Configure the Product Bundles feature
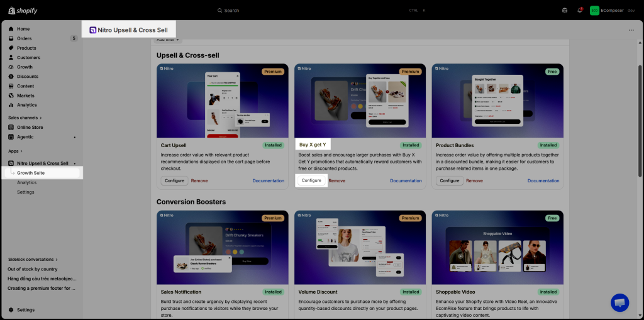644x320 pixels. [x=450, y=180]
